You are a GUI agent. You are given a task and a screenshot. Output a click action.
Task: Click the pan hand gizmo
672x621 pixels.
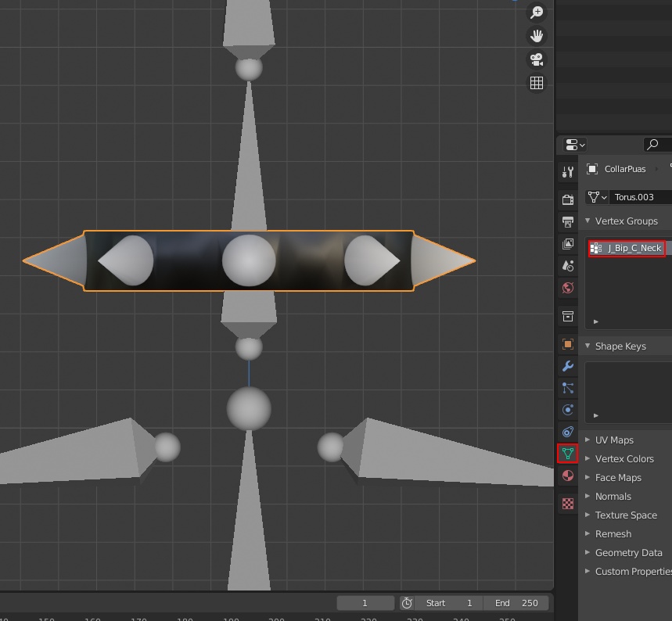[x=536, y=35]
